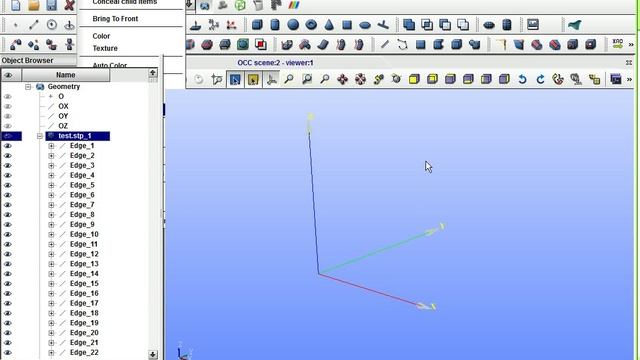640x360 pixels.
Task: Click Fit All in the viewer toolbar
Action: 289,79
